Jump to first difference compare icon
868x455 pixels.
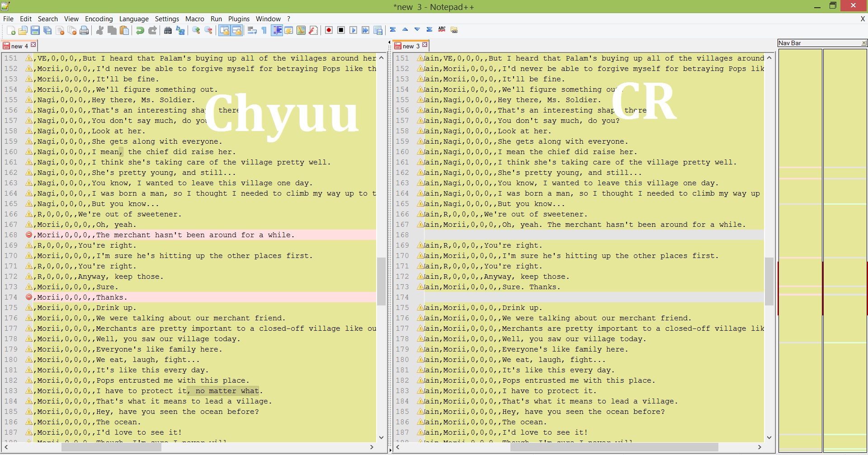click(x=393, y=30)
